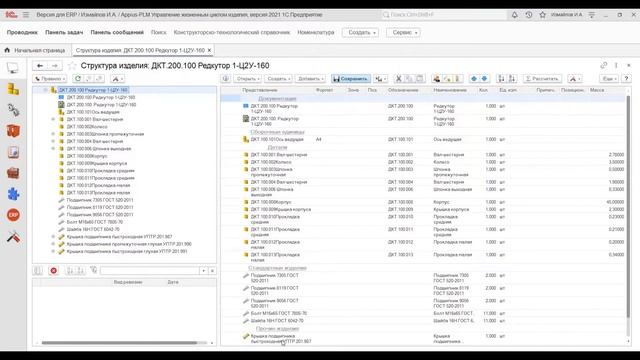Click the right blue diamond toolbar icon
The image size is (640, 360).
click(x=484, y=79)
